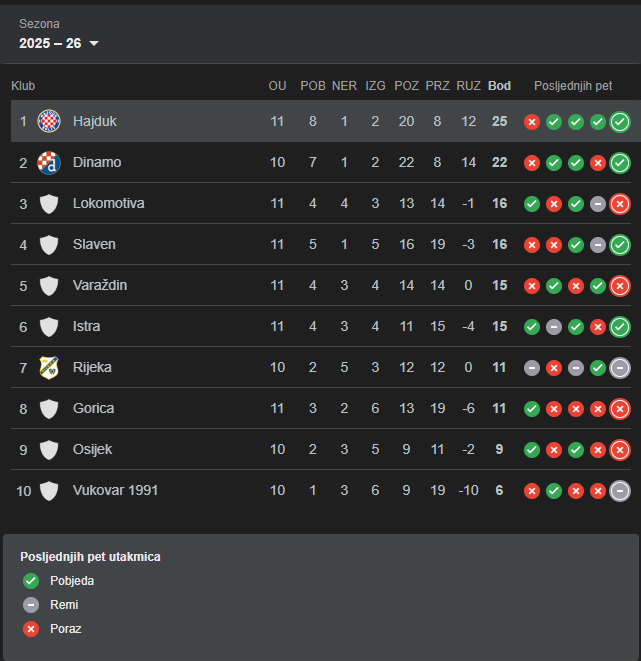Click the red Poraz legend icon
The image size is (641, 661).
point(31,629)
